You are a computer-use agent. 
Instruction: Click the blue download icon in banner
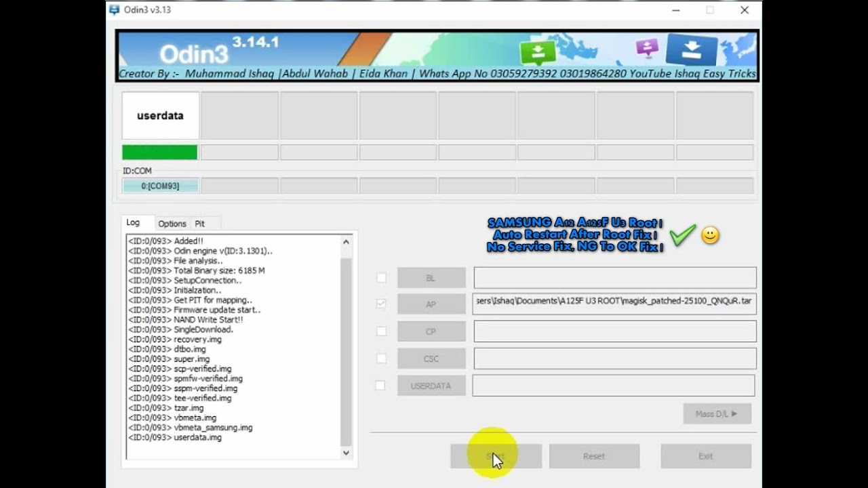click(691, 49)
